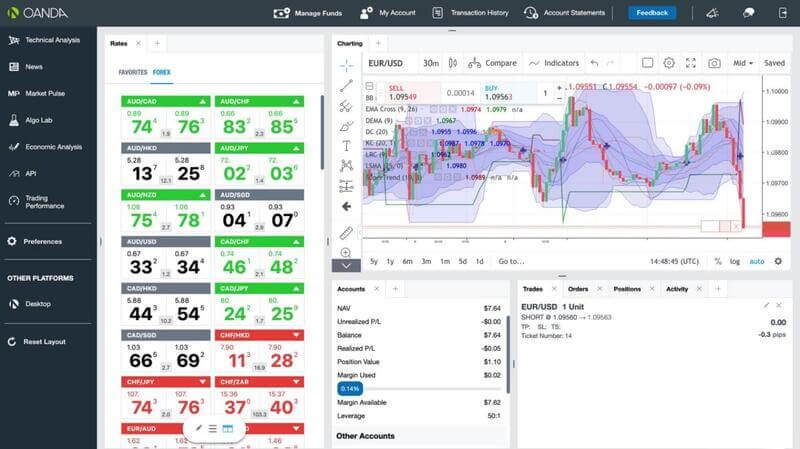The width and height of the screenshot is (800, 449).
Task: Select the text annotation tool
Action: (346, 146)
